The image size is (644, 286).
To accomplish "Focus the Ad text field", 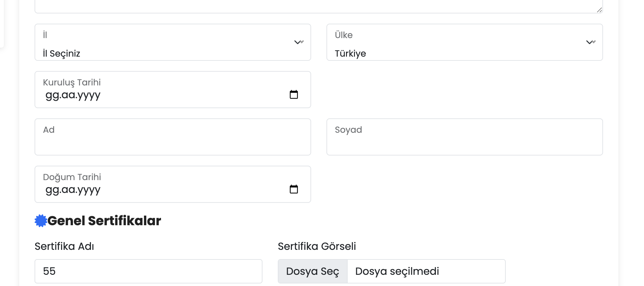I will [173, 137].
